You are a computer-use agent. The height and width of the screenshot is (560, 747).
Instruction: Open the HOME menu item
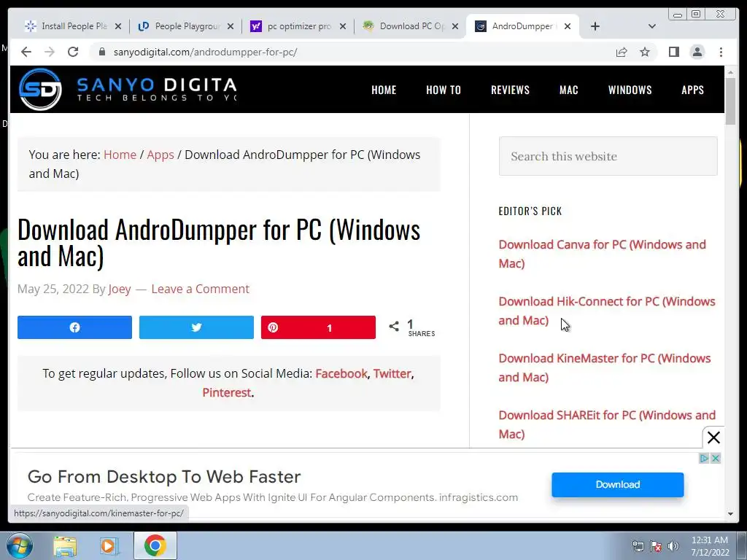click(x=384, y=90)
